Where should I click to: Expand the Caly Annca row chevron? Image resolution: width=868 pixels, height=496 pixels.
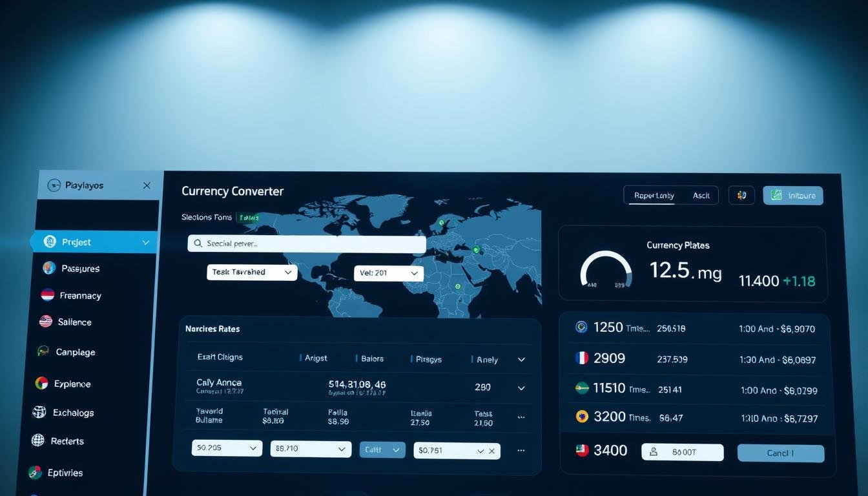(x=521, y=388)
